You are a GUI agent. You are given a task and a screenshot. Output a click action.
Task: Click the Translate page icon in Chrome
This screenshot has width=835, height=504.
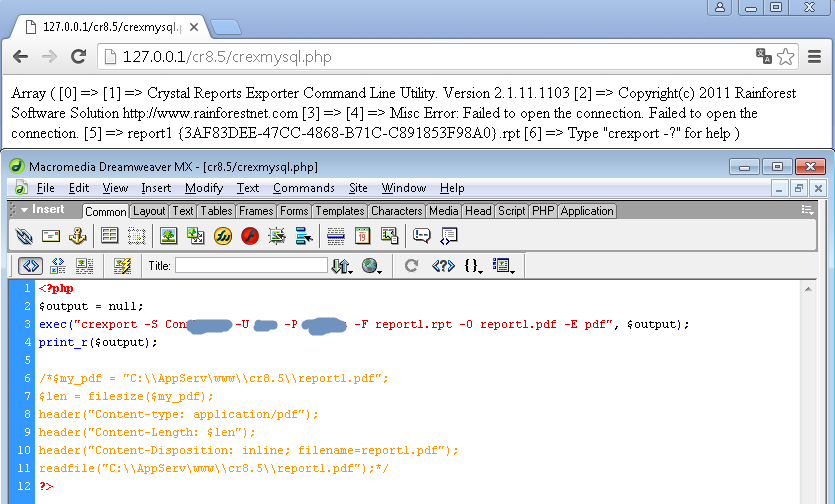pos(764,55)
